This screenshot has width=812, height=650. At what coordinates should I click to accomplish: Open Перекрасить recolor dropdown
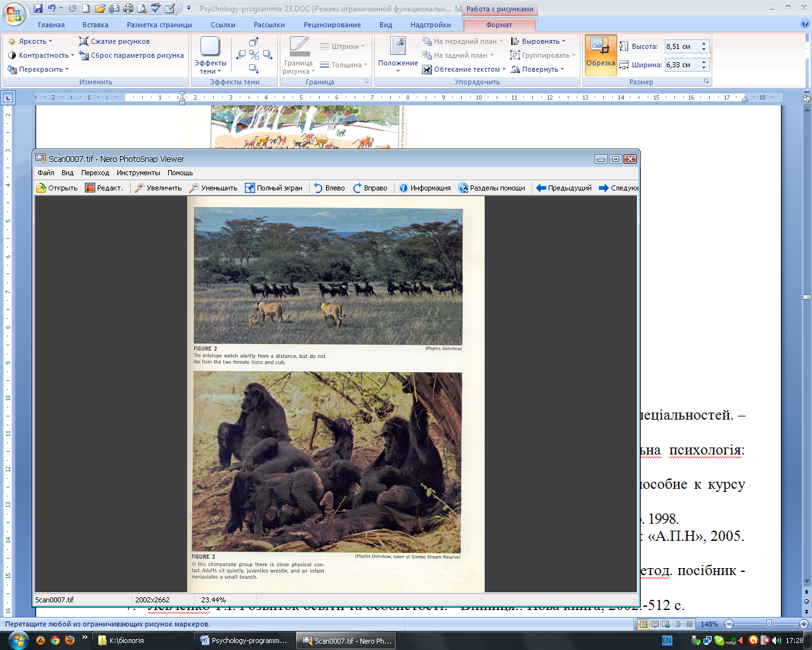(x=38, y=69)
